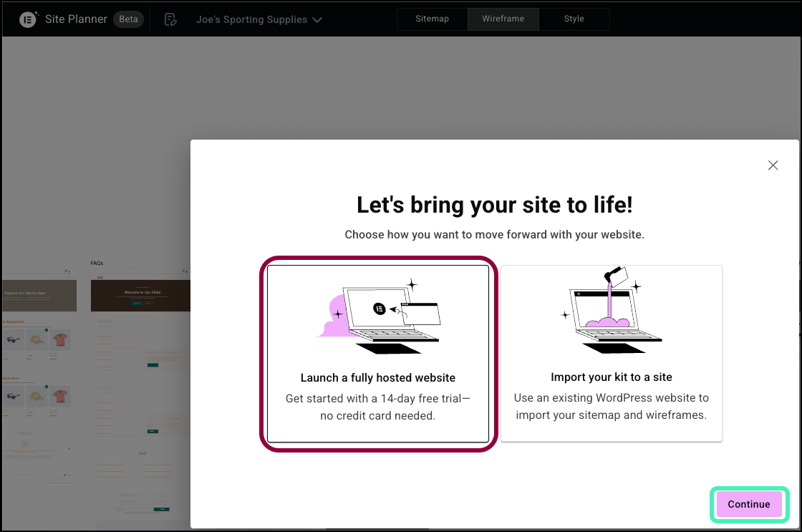The width and height of the screenshot is (802, 532).
Task: Open the site brief notes icon
Action: (170, 19)
